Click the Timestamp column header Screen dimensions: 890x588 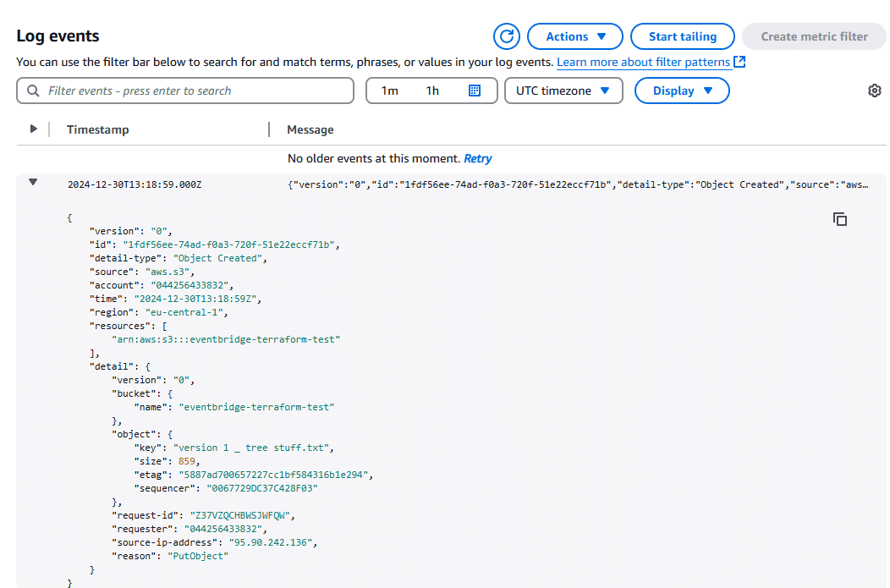[97, 129]
